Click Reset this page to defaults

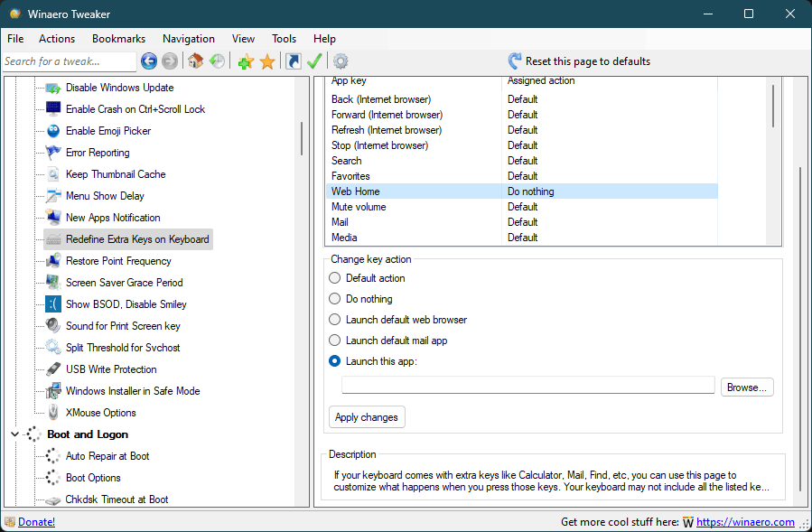click(588, 61)
